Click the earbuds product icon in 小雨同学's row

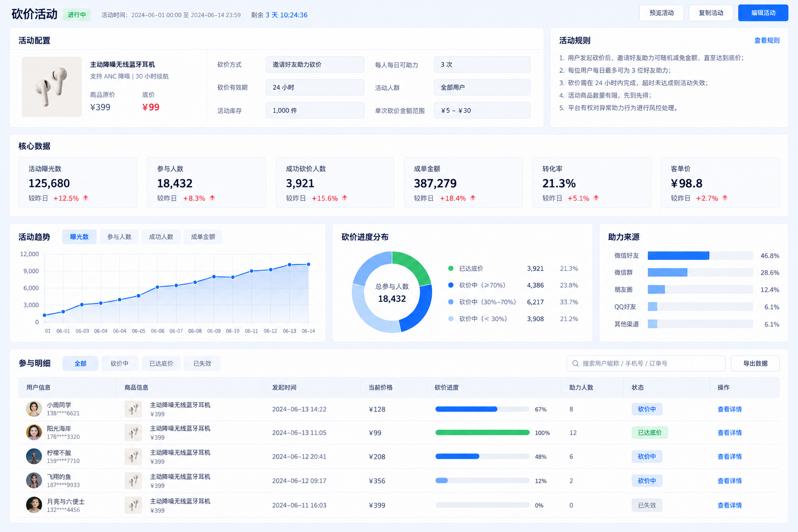(134, 409)
